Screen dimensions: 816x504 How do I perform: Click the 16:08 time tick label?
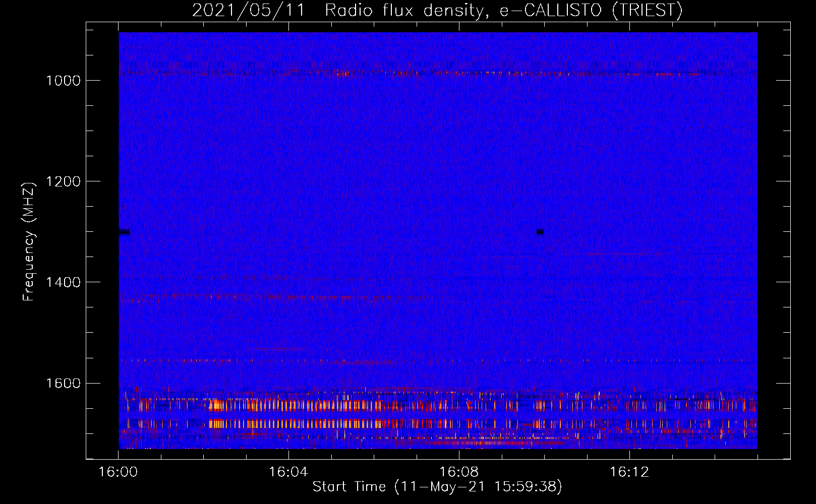click(x=459, y=472)
